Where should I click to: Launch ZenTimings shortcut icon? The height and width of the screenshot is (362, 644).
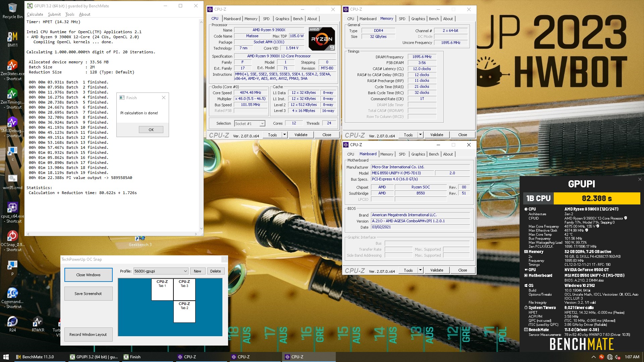12,98
